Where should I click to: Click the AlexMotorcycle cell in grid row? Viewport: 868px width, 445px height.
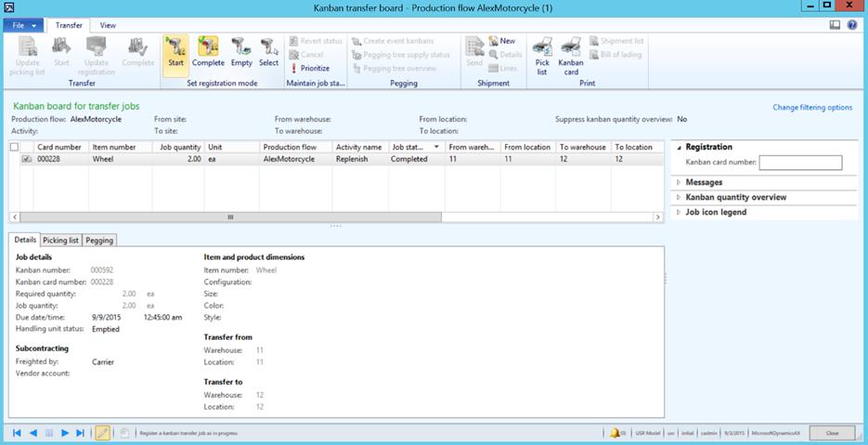[295, 159]
